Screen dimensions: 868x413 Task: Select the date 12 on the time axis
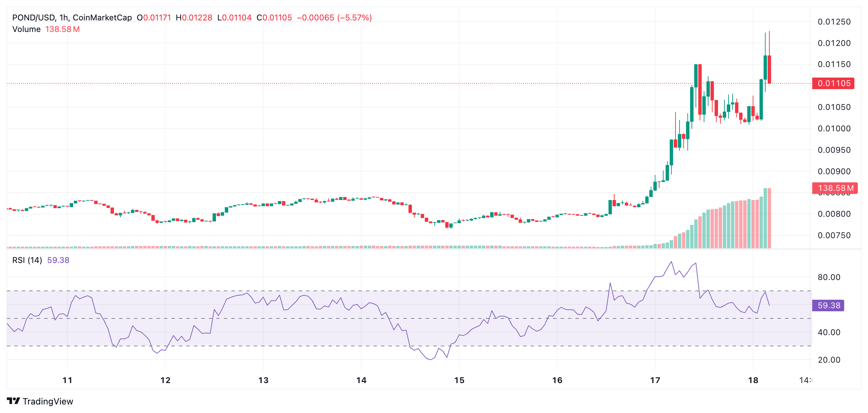tap(165, 380)
